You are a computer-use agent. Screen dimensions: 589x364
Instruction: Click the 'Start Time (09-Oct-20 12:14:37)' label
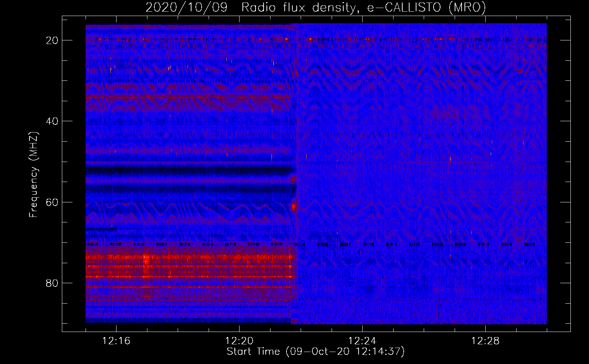[x=316, y=352]
